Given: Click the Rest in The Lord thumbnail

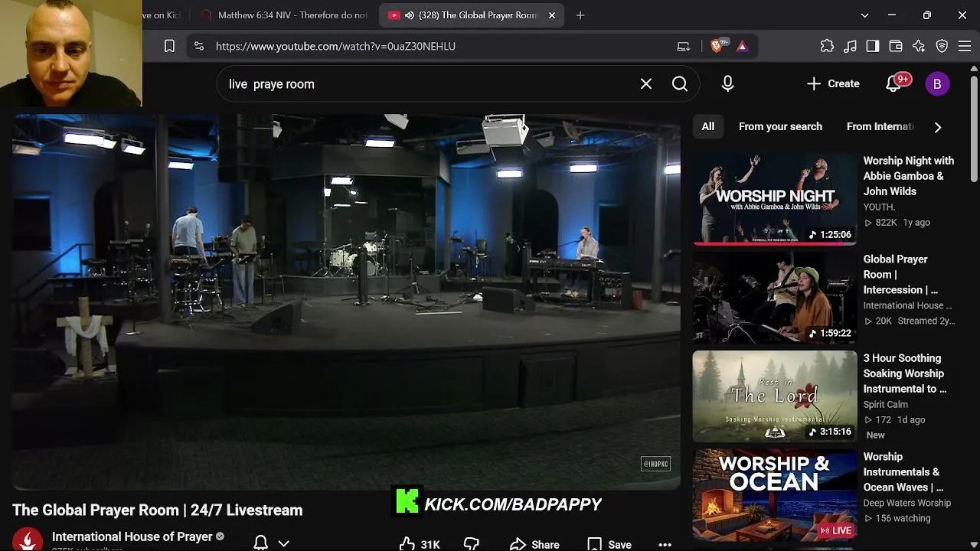Looking at the screenshot, I should tap(775, 396).
